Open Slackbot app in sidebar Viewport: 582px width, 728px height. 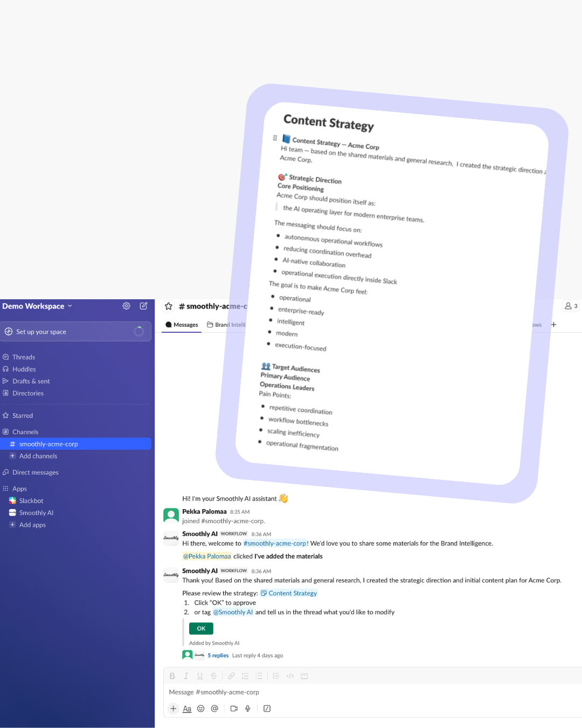click(x=31, y=501)
